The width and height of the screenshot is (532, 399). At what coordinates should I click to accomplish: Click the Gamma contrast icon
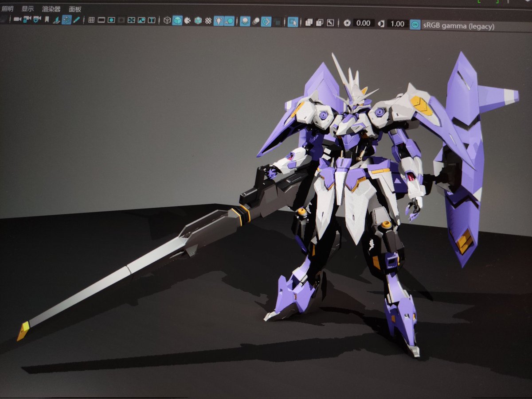[381, 23]
